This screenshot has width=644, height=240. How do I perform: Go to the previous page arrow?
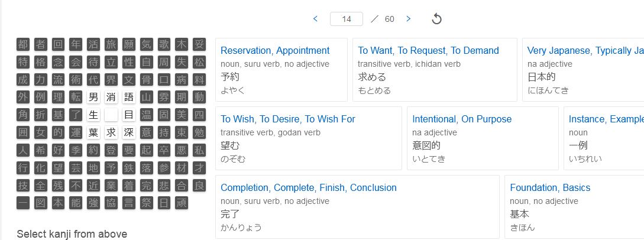(x=315, y=19)
